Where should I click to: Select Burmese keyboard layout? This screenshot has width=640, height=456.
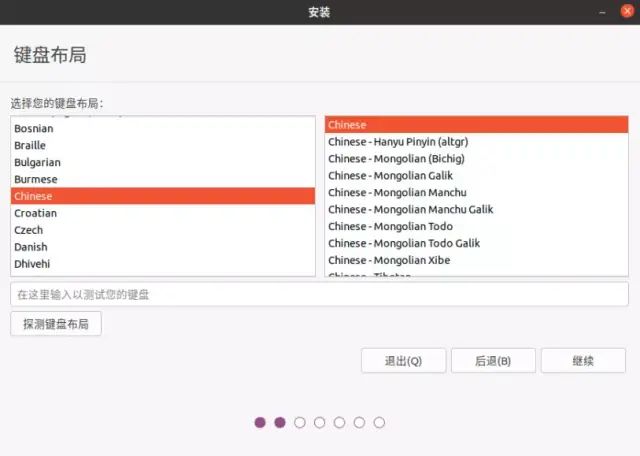tap(36, 180)
